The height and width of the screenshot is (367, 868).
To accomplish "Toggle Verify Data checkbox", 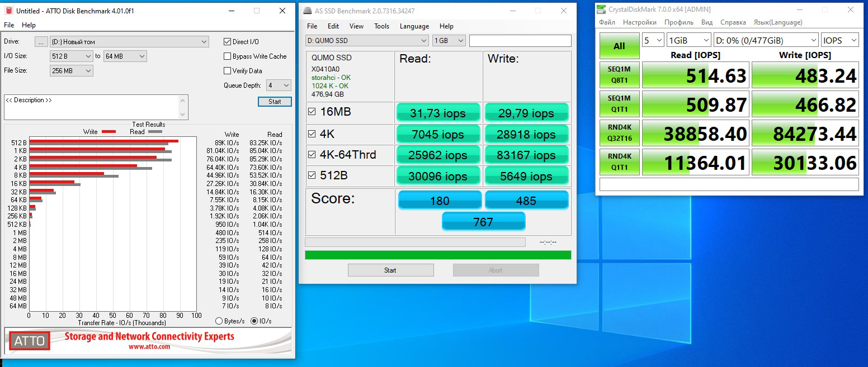I will (x=228, y=70).
